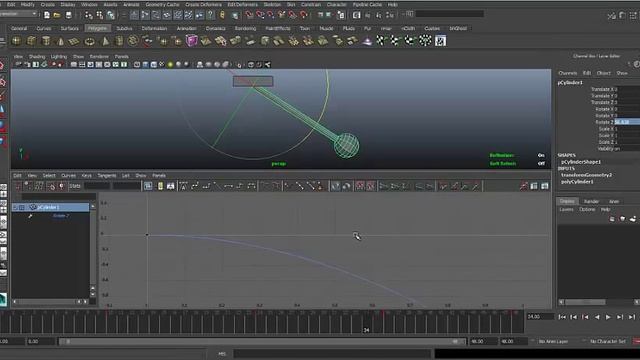
Task: Click the Rotate Z value field
Action: pos(627,122)
